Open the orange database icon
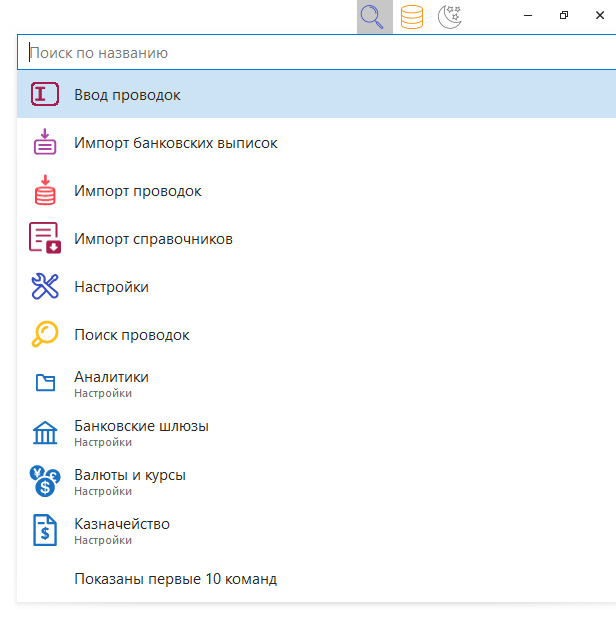 411,17
